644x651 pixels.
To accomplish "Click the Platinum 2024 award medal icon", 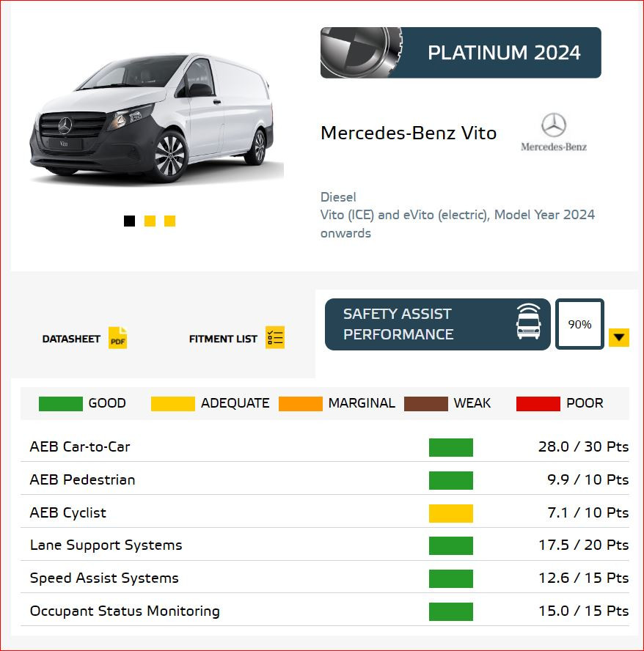I will click(x=361, y=53).
